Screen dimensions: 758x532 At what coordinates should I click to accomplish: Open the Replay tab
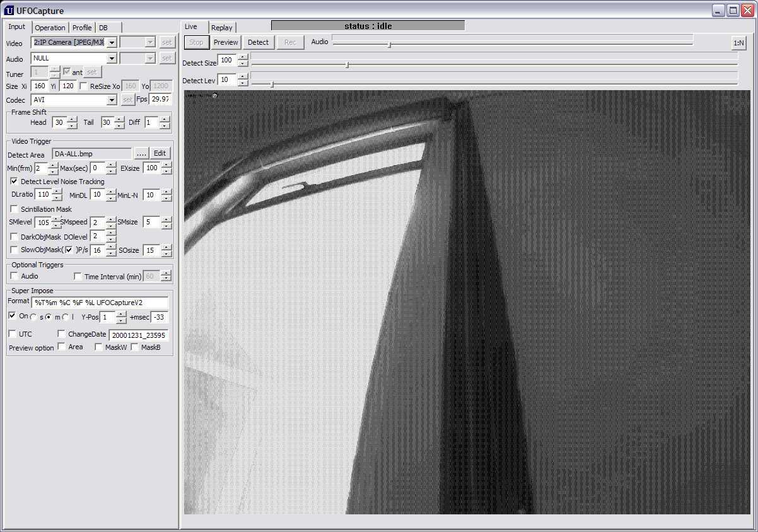[221, 28]
